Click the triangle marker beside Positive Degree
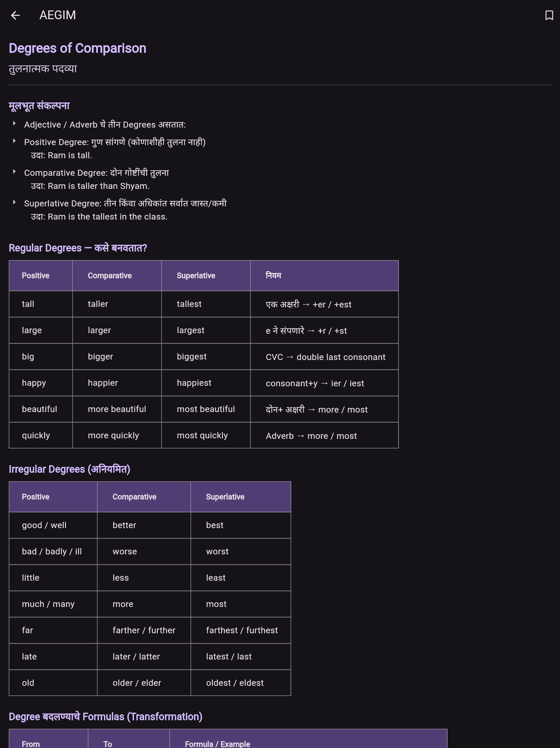 [14, 141]
